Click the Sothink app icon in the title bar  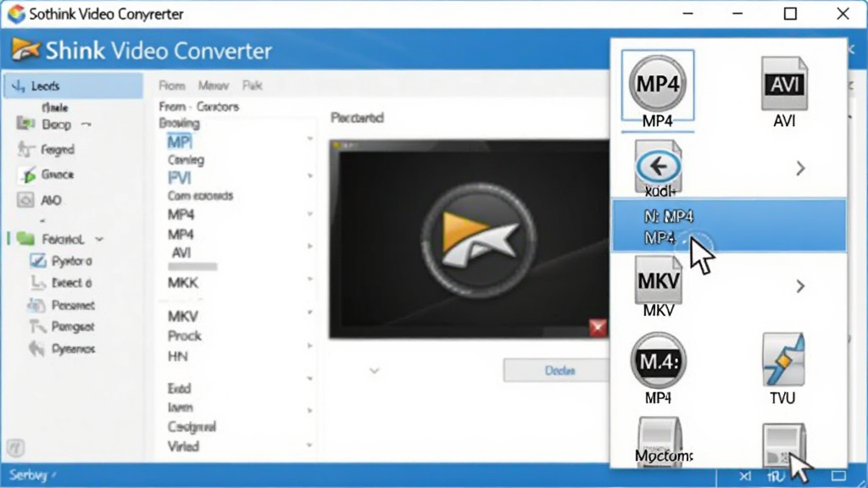click(x=16, y=14)
